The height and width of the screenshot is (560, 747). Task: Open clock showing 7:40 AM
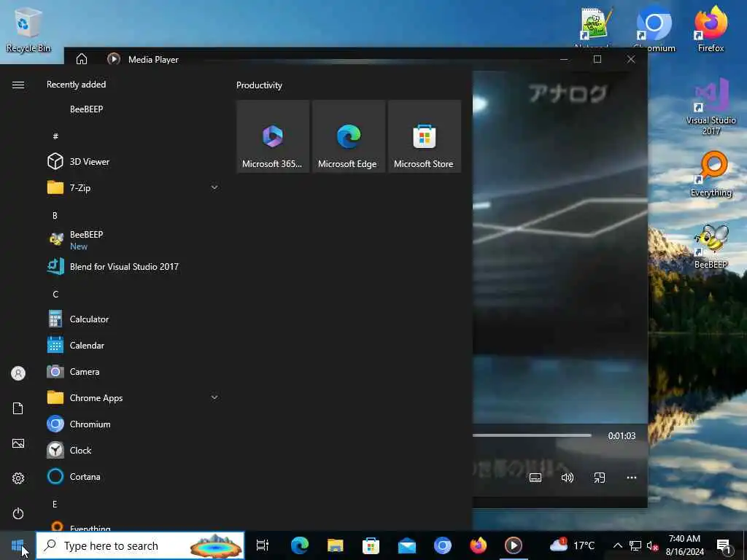(x=684, y=545)
